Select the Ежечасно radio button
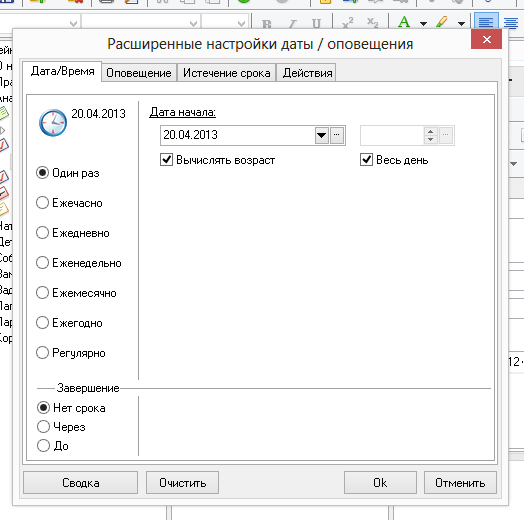The width and height of the screenshot is (524, 520). click(69, 203)
